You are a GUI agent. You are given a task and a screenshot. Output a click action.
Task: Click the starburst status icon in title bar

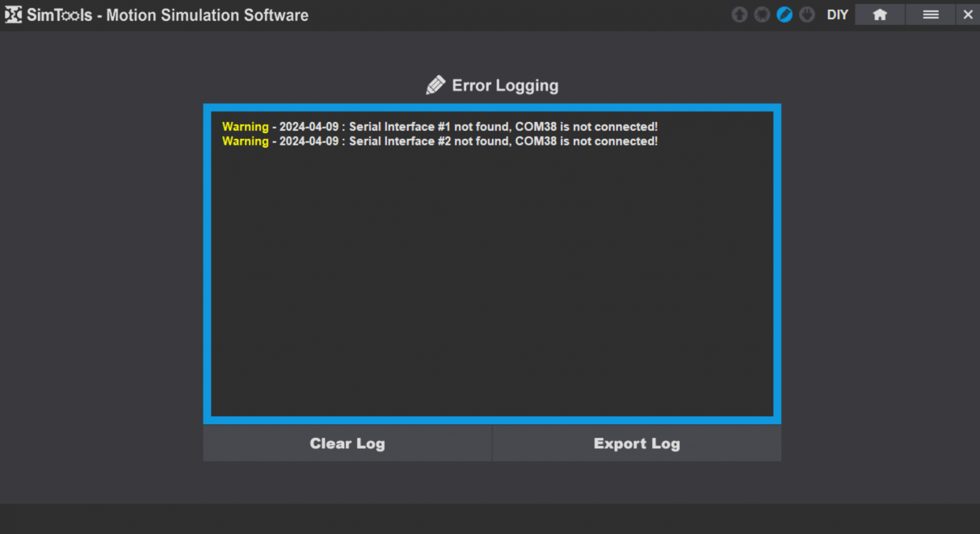[x=762, y=15]
